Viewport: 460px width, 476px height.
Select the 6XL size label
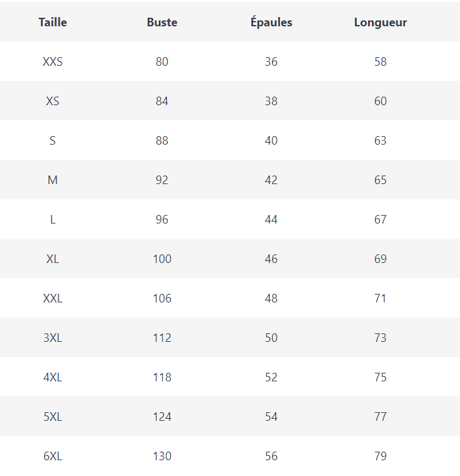pos(53,456)
